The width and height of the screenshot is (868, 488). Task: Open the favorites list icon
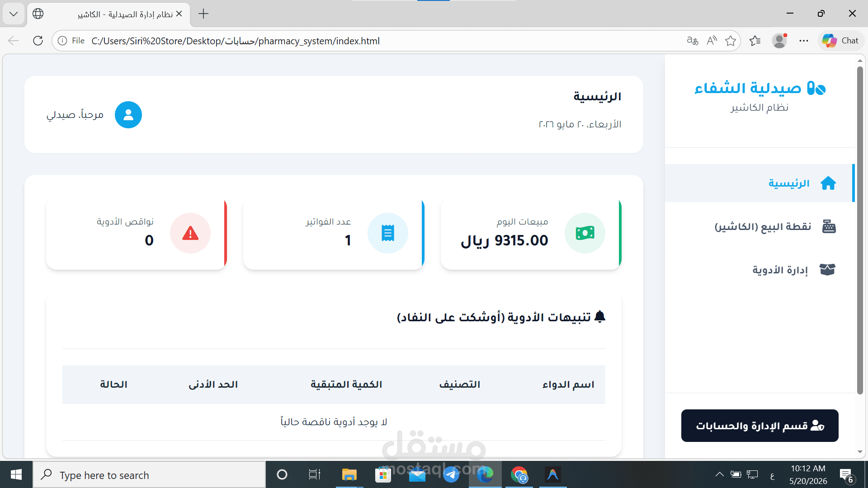tap(755, 41)
